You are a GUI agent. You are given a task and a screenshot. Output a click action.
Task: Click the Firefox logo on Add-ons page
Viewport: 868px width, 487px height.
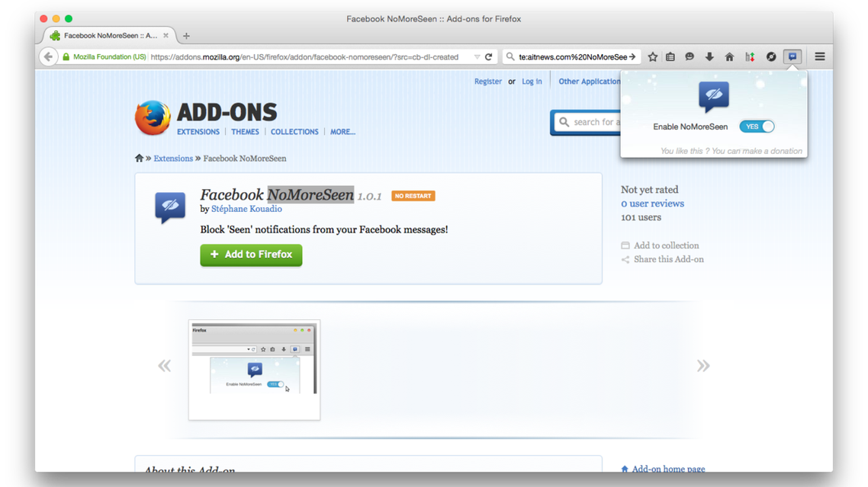[x=153, y=118]
